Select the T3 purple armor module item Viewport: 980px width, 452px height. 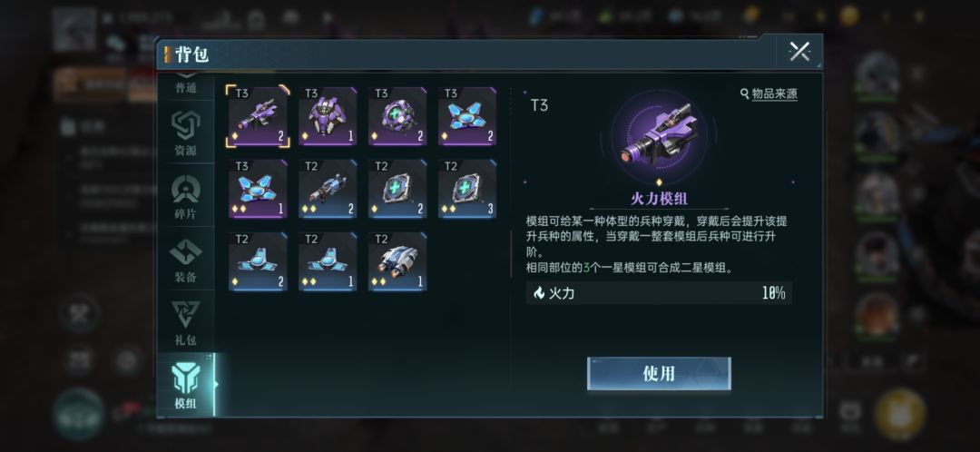point(328,116)
